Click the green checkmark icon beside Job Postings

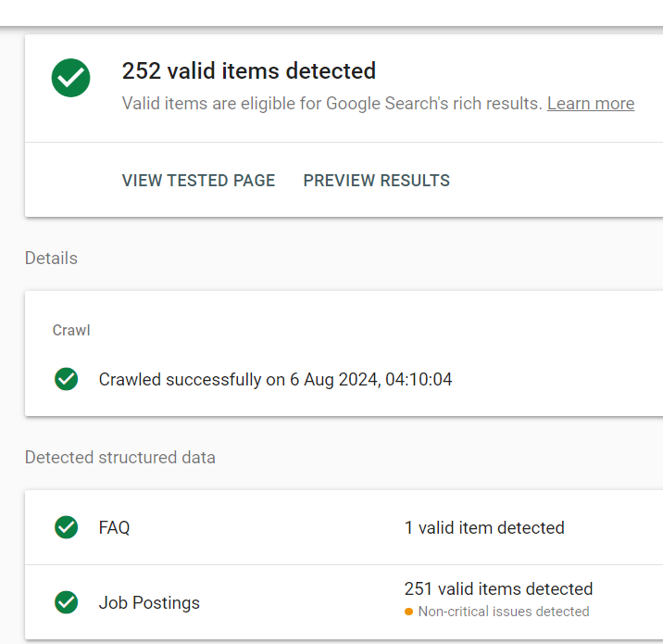click(66, 602)
